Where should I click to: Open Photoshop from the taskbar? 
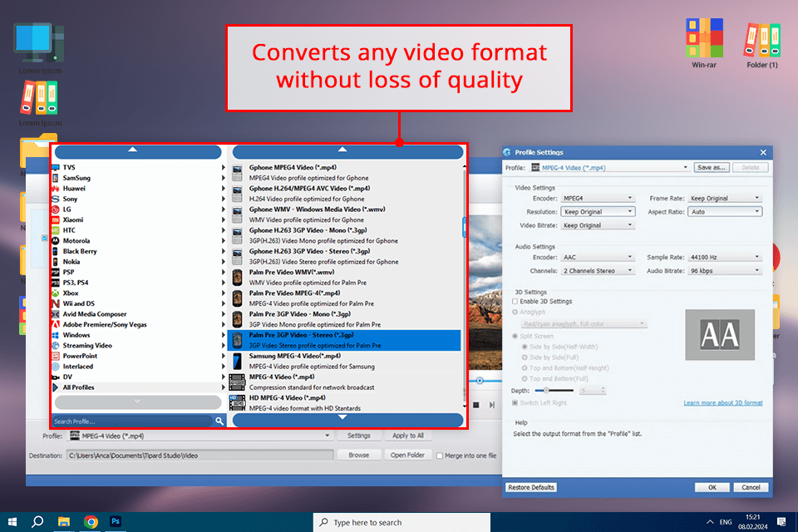pos(116,522)
